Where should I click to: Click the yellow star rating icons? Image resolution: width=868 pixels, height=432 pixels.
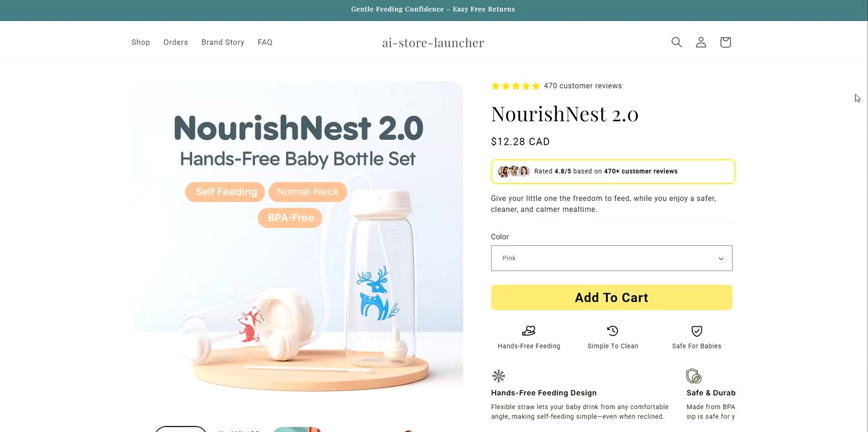[x=516, y=86]
